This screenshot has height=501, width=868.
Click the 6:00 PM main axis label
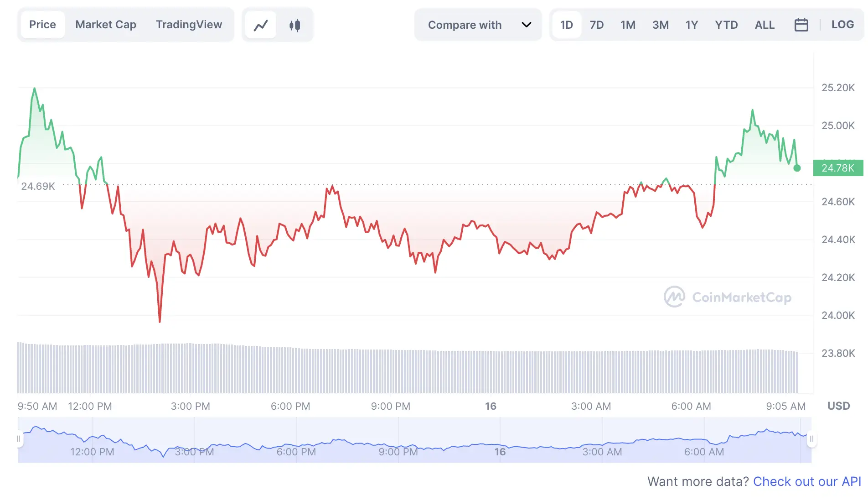(x=290, y=406)
